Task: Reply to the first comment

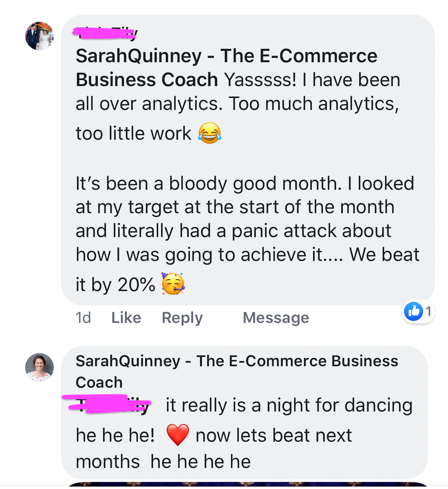Action: [182, 317]
